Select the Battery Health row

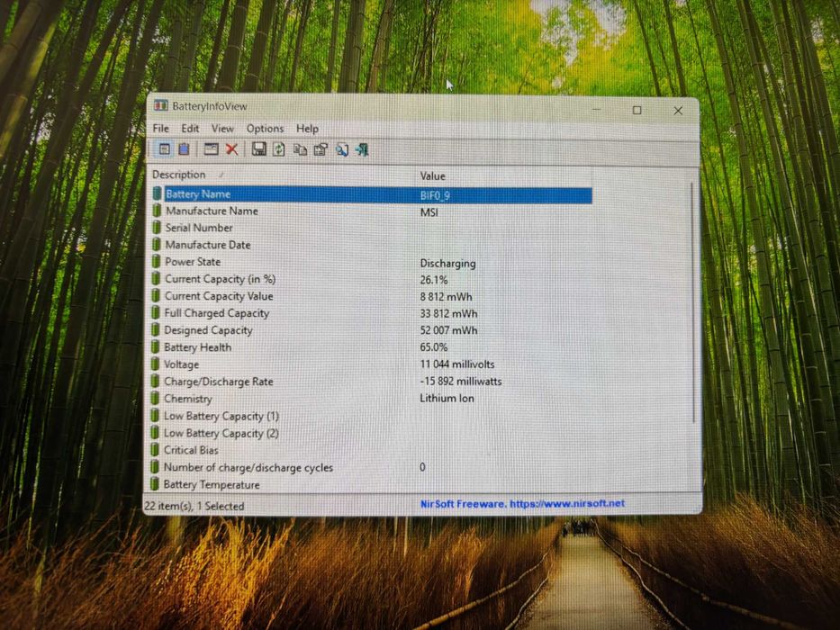click(372, 347)
